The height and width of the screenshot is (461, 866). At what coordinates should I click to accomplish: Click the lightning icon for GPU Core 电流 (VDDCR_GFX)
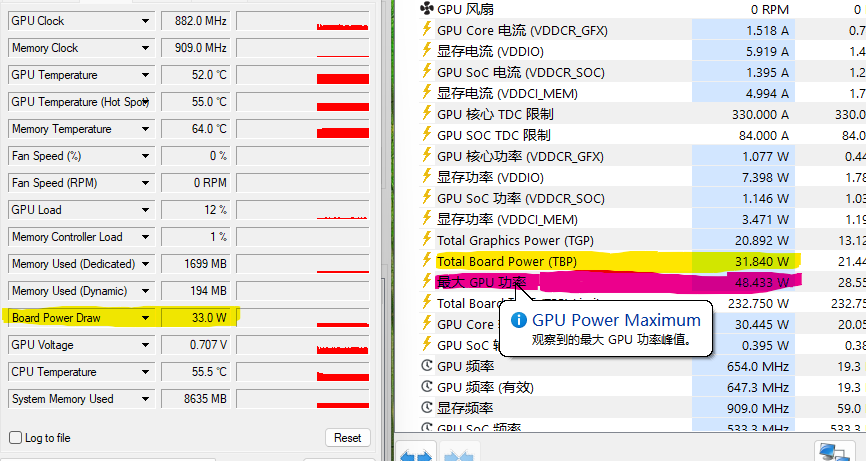point(426,29)
